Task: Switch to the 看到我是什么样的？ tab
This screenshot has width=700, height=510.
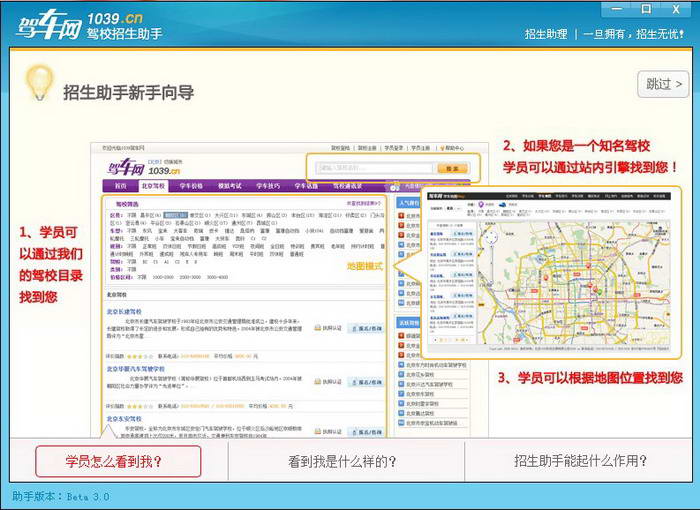Action: click(x=343, y=461)
